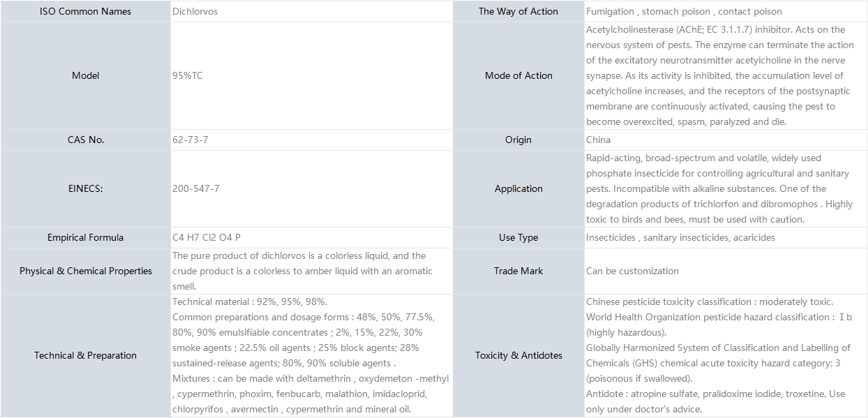This screenshot has width=868, height=418.
Task: Click the Toxicity & Antidotes label
Action: point(518,355)
